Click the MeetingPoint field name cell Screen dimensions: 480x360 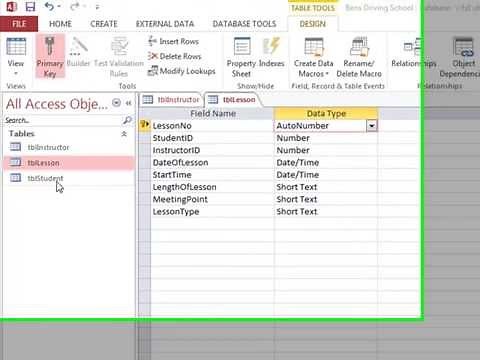tap(212, 199)
